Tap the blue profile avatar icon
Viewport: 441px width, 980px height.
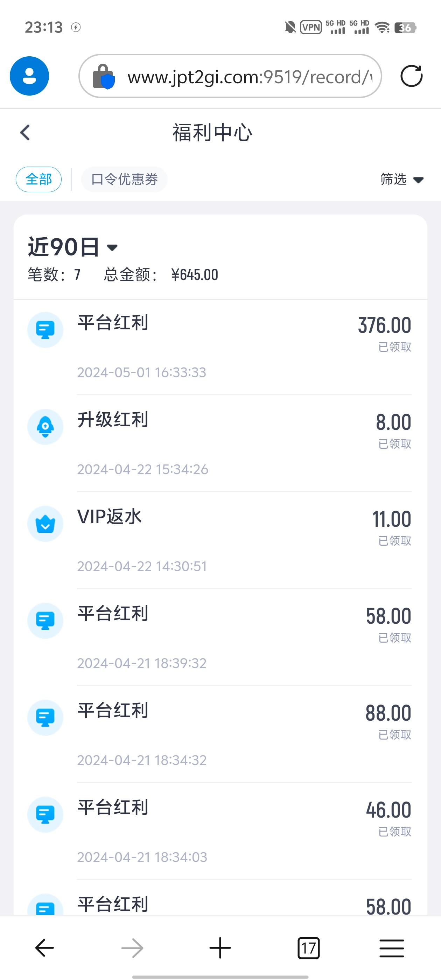click(29, 76)
